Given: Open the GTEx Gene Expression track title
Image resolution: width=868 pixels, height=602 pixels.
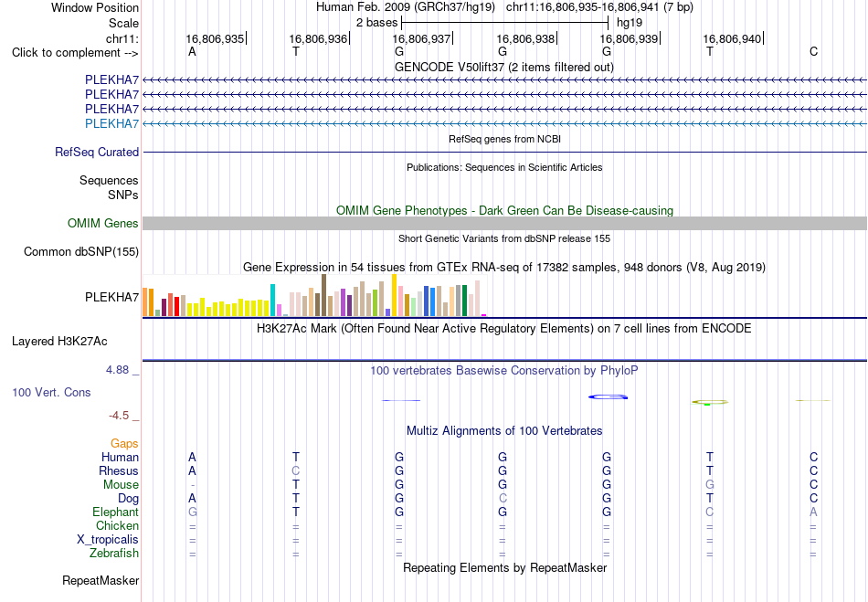Looking at the screenshot, I should click(504, 268).
